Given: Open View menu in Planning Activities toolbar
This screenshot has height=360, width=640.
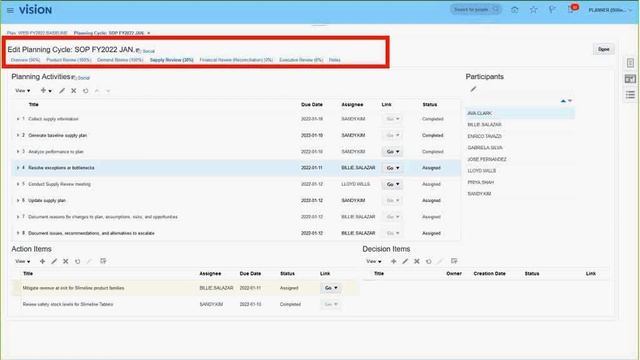Looking at the screenshot, I should (22, 91).
